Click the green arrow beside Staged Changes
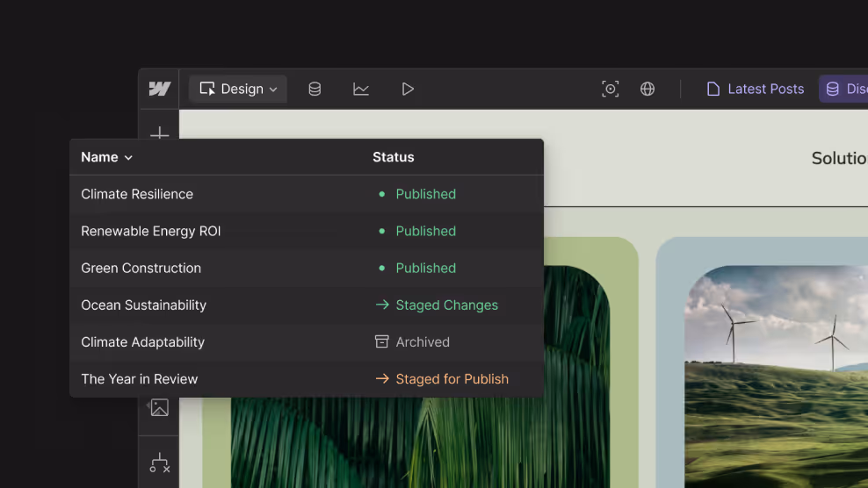The image size is (868, 488). [382, 305]
